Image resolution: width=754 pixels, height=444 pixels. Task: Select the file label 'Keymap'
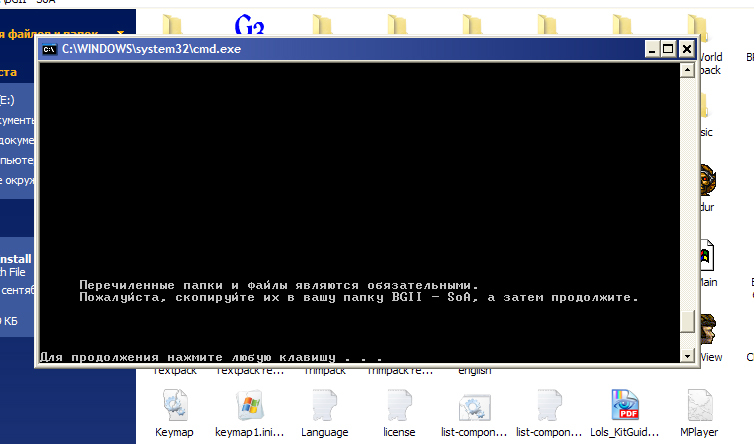[x=175, y=432]
